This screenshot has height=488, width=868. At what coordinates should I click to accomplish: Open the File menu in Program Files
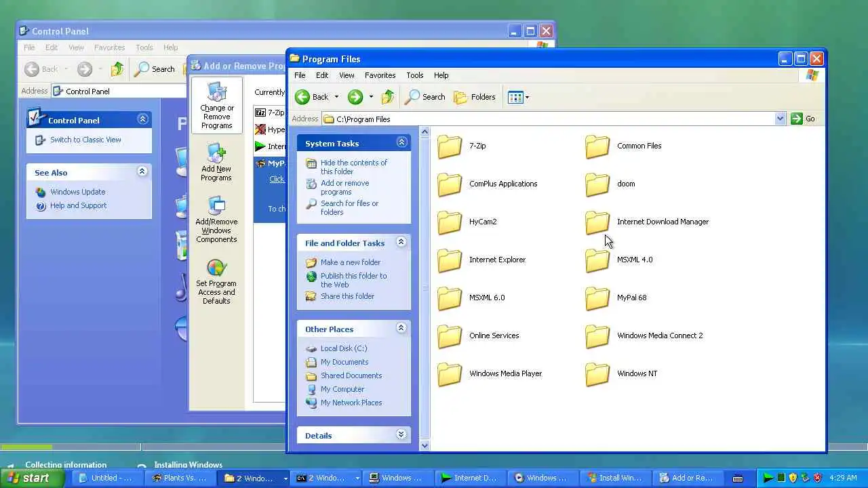300,75
